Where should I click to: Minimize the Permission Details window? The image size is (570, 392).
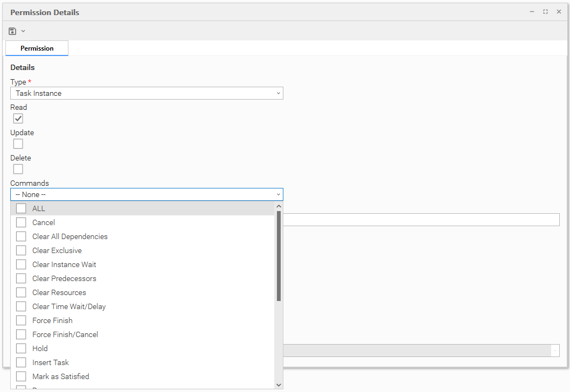coord(532,12)
